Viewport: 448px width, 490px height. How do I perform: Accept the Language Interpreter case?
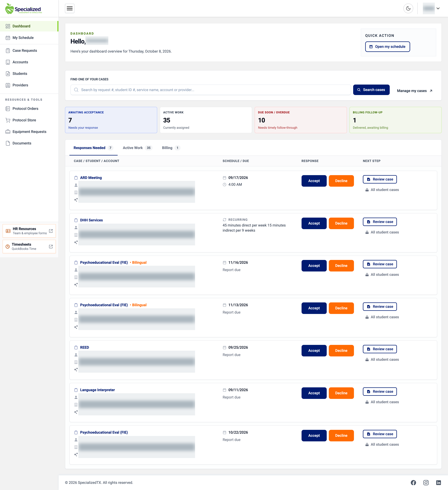point(314,393)
